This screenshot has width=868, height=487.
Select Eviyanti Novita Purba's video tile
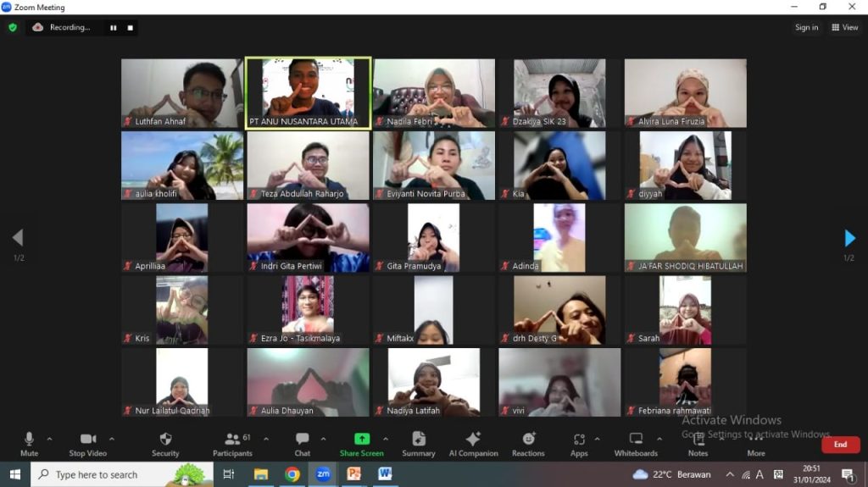(x=434, y=165)
